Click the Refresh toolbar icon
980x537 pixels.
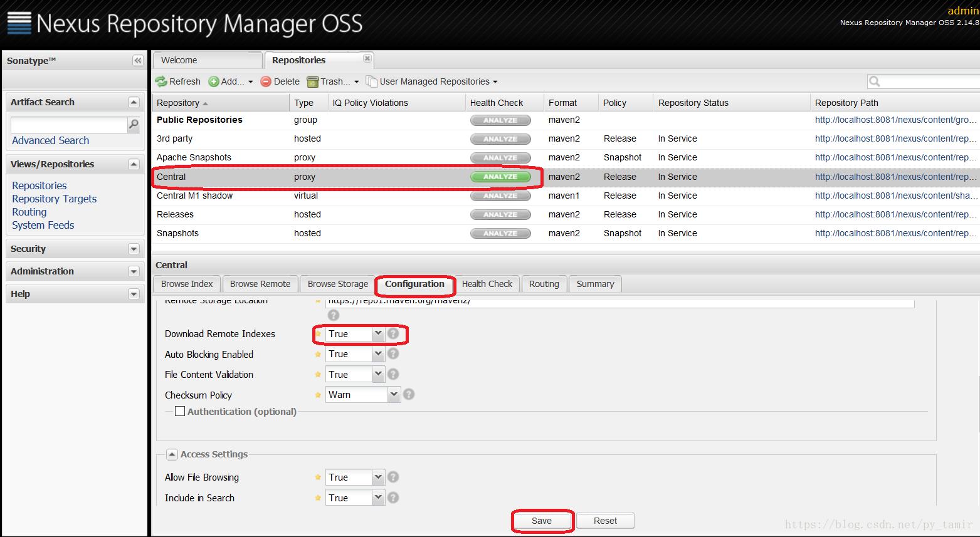click(x=161, y=81)
